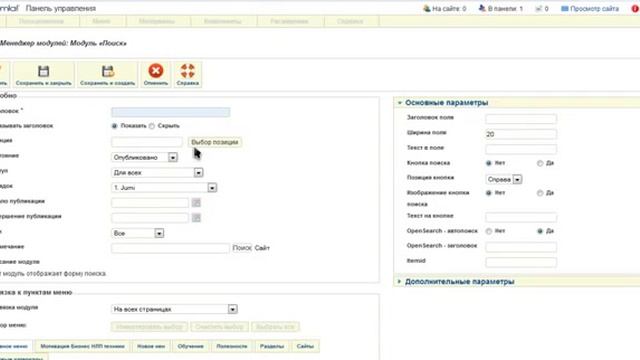Set OpenSearch автопоиск to Да
This screenshot has width=640, height=360.
(x=540, y=231)
